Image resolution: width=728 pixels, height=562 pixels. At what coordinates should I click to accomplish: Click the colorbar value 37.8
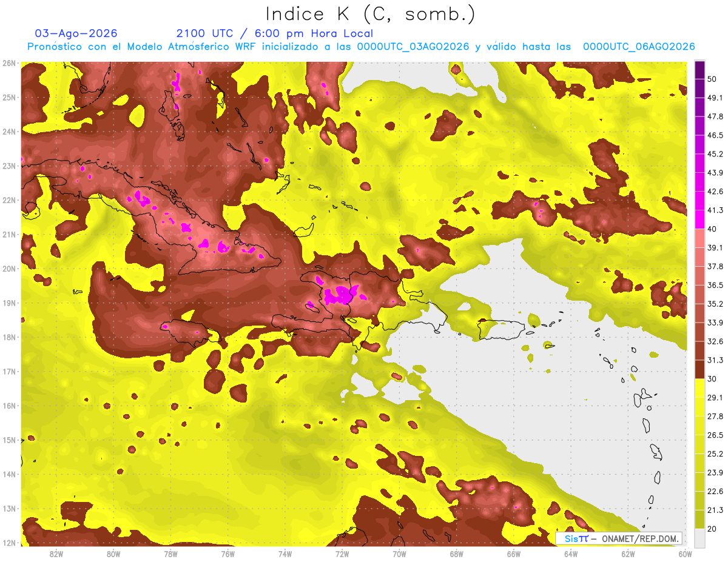715,266
